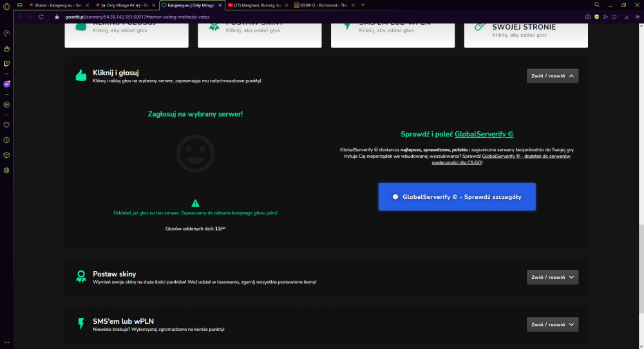Click GlobalServerify Sprawdź szczegóły button
The height and width of the screenshot is (349, 644).
click(457, 196)
